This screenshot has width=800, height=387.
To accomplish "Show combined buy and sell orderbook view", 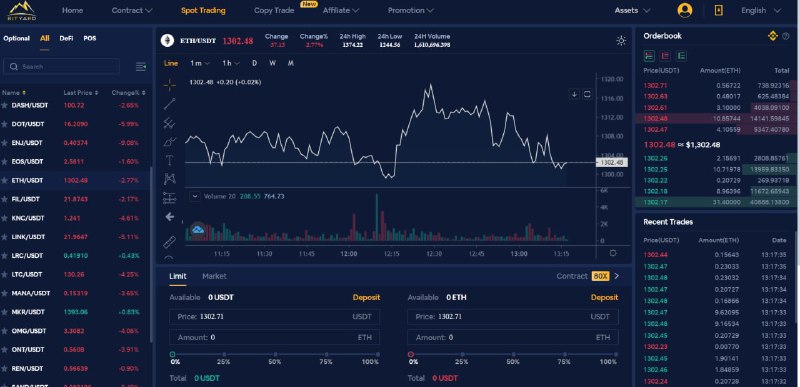I will [649, 56].
